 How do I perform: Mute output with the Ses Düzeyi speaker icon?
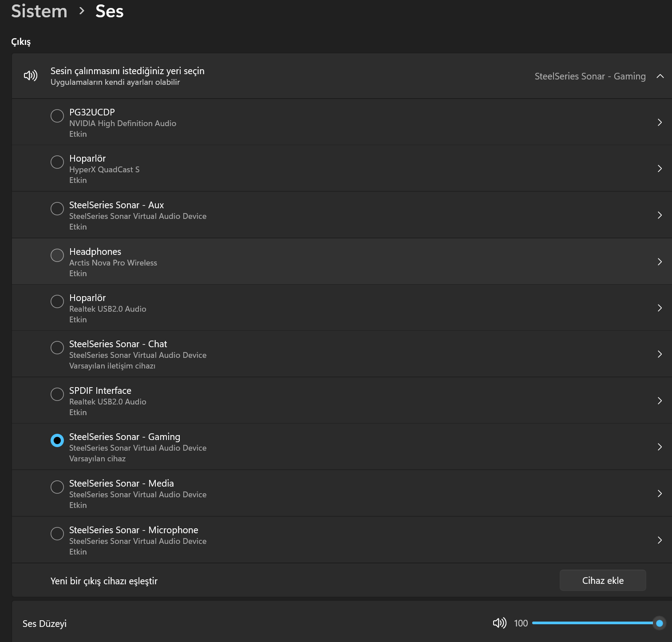point(499,623)
